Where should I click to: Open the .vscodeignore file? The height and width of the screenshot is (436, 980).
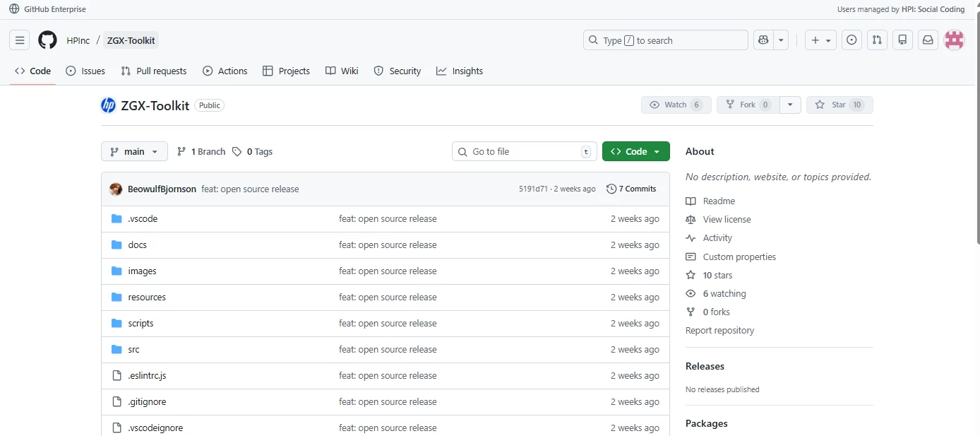click(x=155, y=428)
